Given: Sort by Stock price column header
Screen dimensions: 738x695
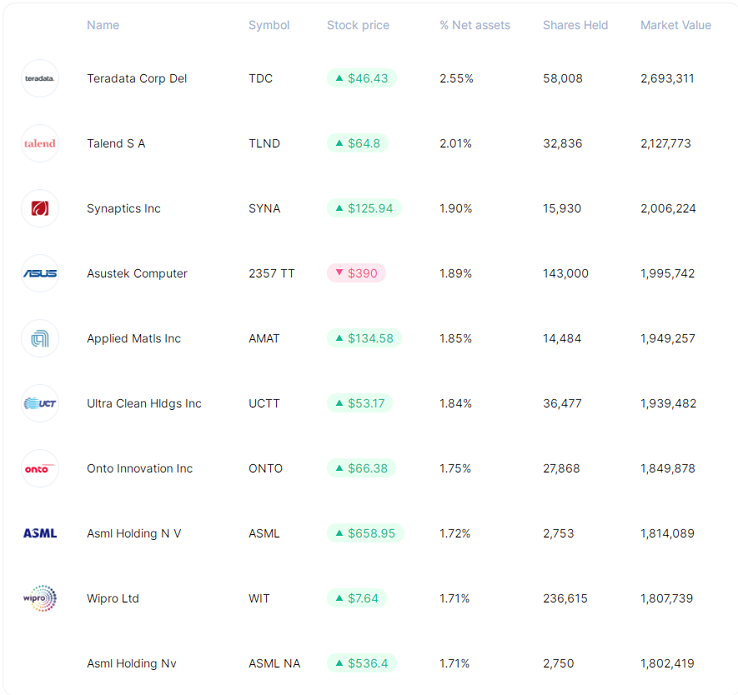Looking at the screenshot, I should tap(358, 25).
